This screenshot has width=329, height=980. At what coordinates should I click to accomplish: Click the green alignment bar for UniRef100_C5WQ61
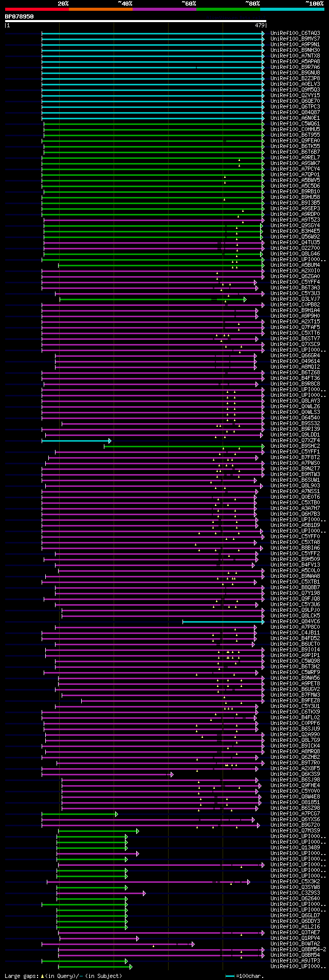154,124
